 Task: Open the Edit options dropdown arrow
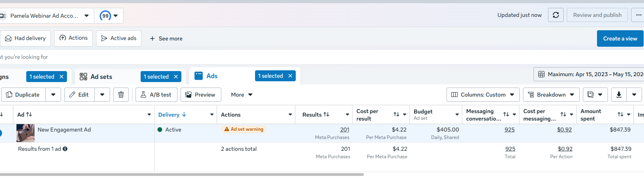click(x=102, y=95)
